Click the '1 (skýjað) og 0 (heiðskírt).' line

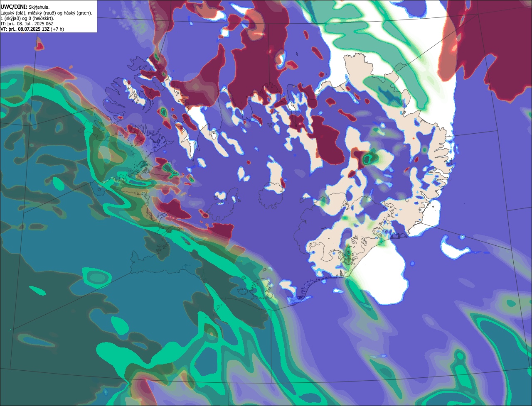pos(27,18)
